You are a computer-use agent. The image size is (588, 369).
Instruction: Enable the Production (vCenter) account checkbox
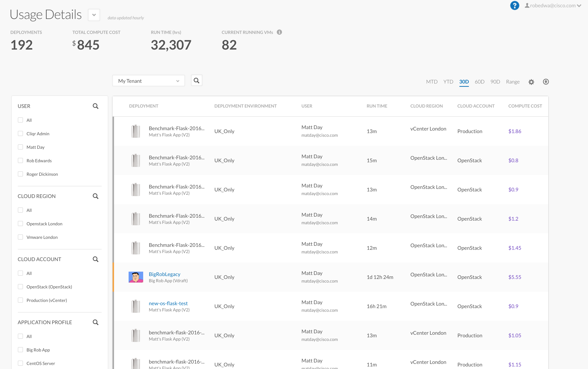click(20, 300)
